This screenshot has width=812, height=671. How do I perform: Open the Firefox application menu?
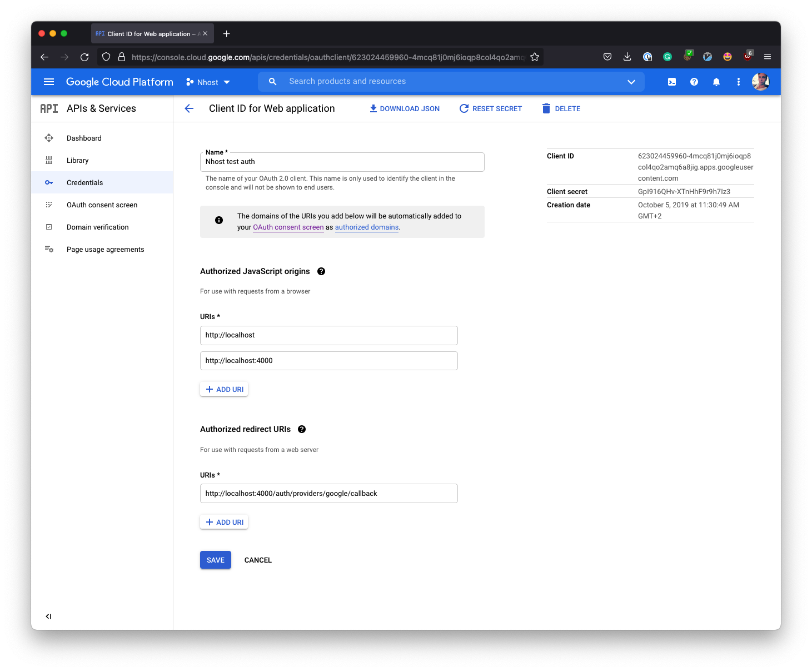[x=768, y=57]
